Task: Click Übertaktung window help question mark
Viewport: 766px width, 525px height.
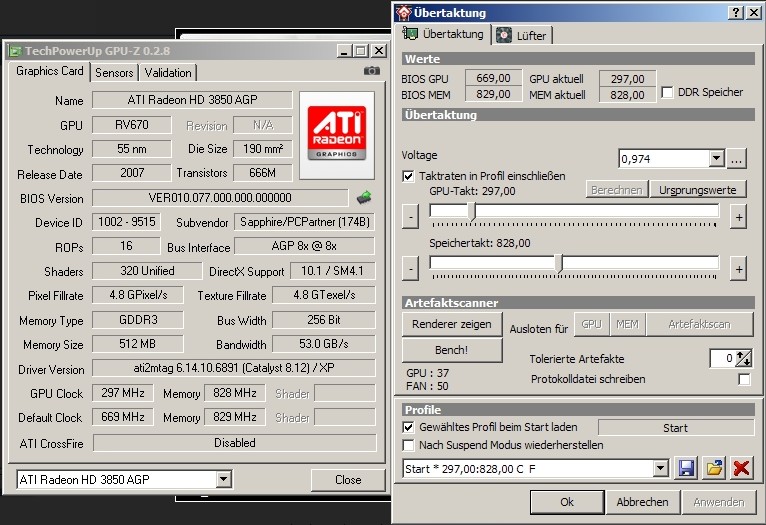Action: pyautogui.click(x=737, y=13)
